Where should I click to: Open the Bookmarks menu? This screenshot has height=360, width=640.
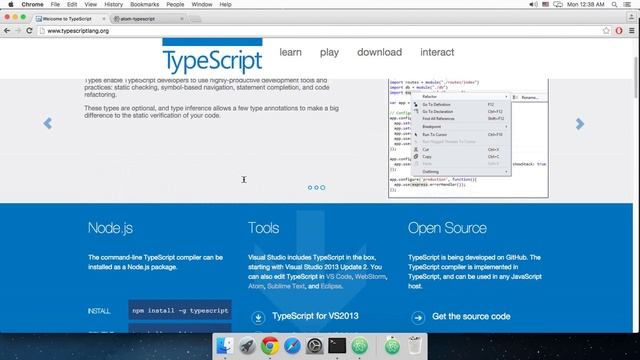point(144,4)
